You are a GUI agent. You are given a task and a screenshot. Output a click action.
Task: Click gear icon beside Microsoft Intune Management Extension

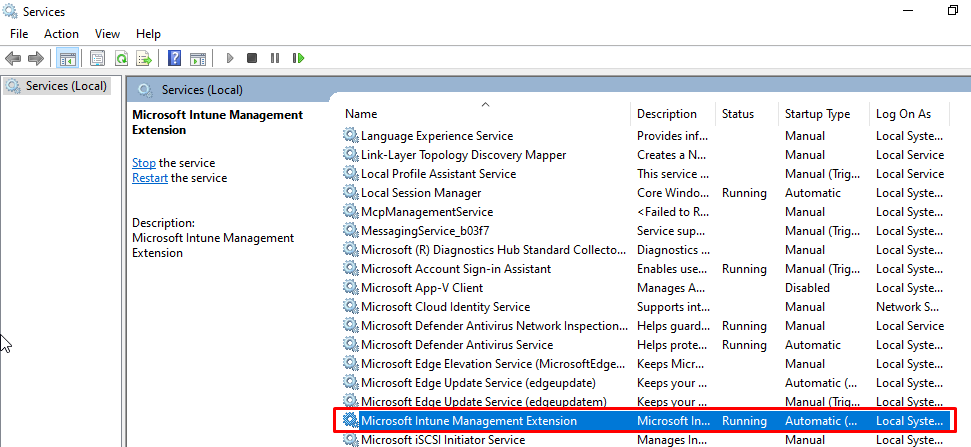click(x=351, y=421)
